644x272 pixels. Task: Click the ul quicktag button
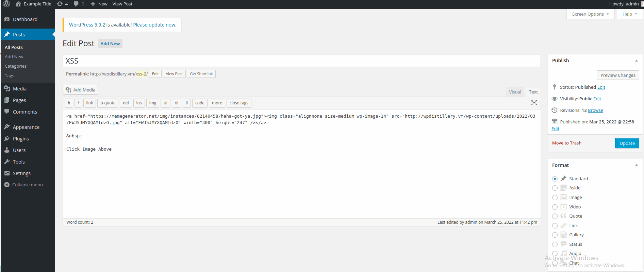point(165,103)
